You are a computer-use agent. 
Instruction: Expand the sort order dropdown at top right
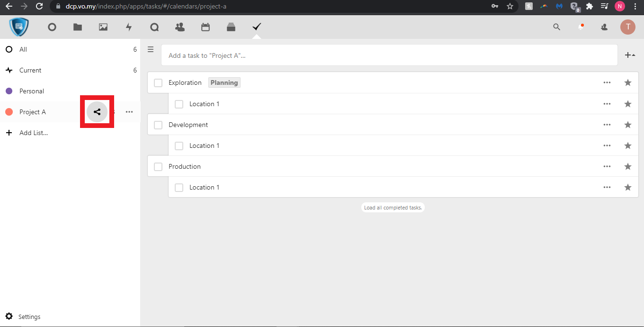click(630, 55)
